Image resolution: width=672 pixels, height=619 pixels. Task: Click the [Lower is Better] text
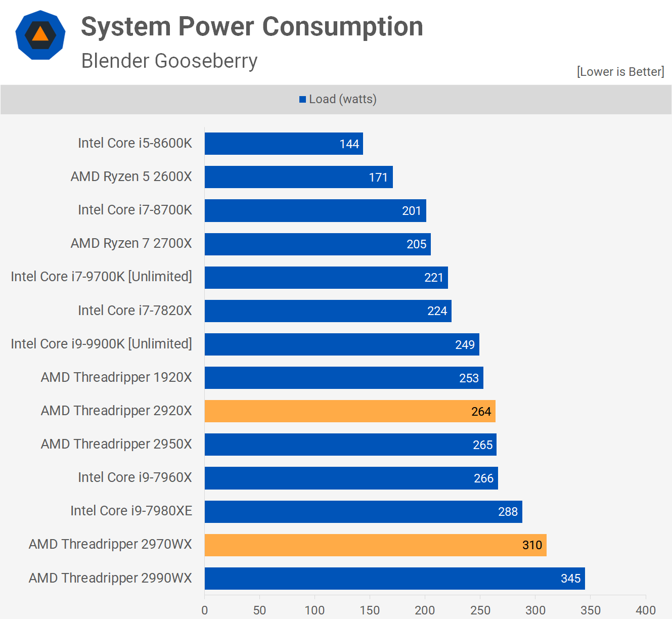(x=620, y=71)
